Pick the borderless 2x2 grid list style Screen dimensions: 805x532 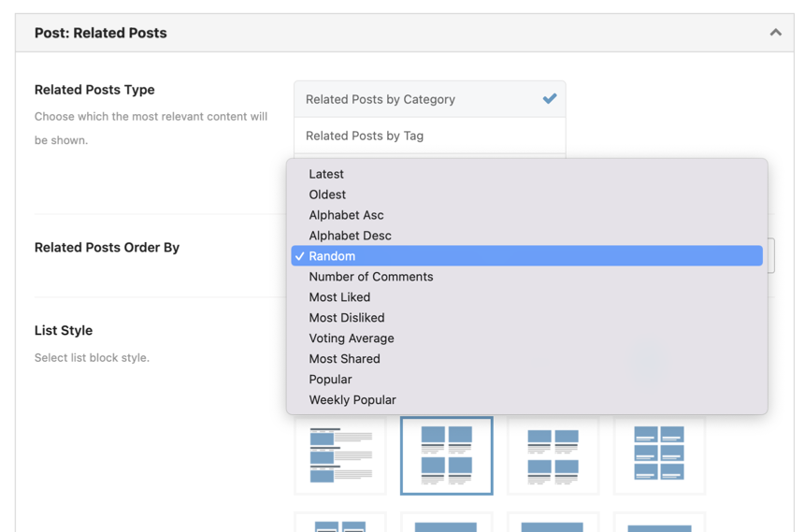(x=553, y=455)
